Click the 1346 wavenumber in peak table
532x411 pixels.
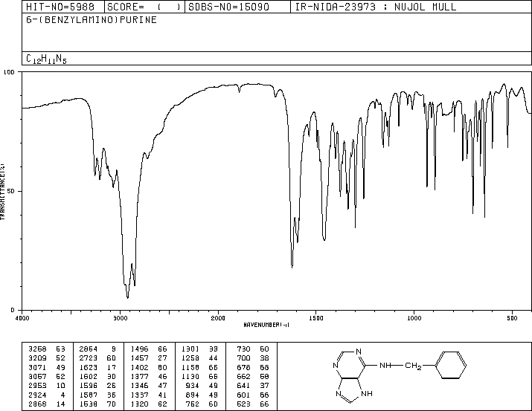coord(139,386)
